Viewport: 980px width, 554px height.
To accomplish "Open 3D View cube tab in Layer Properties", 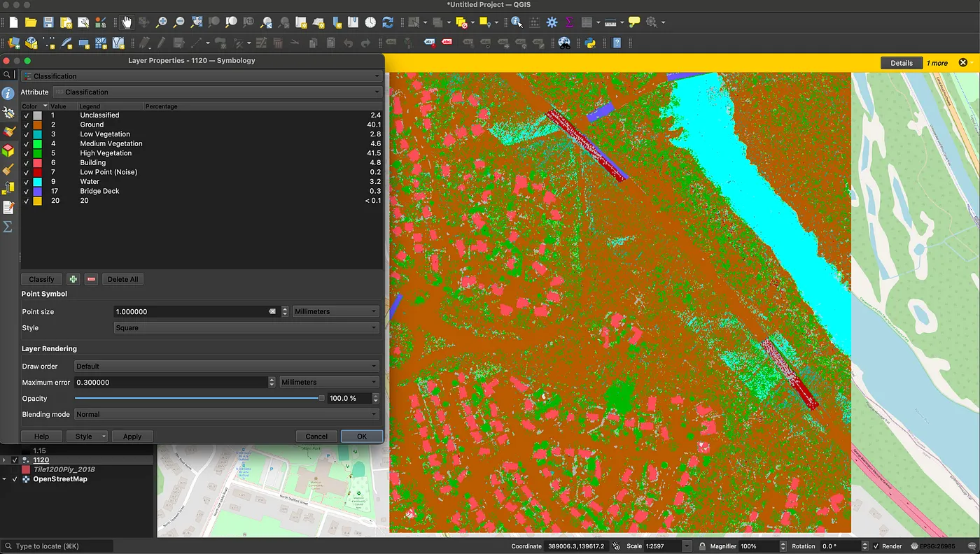I will [8, 150].
